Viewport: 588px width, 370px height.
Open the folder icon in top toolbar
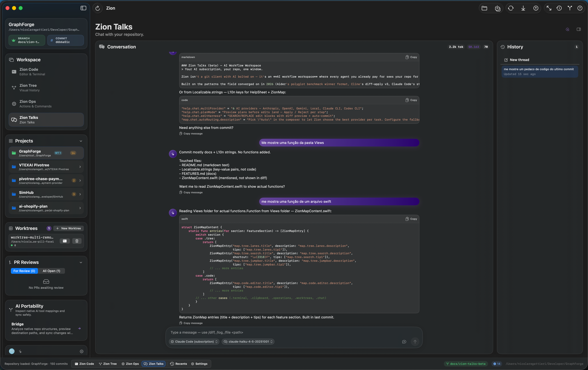pos(484,8)
